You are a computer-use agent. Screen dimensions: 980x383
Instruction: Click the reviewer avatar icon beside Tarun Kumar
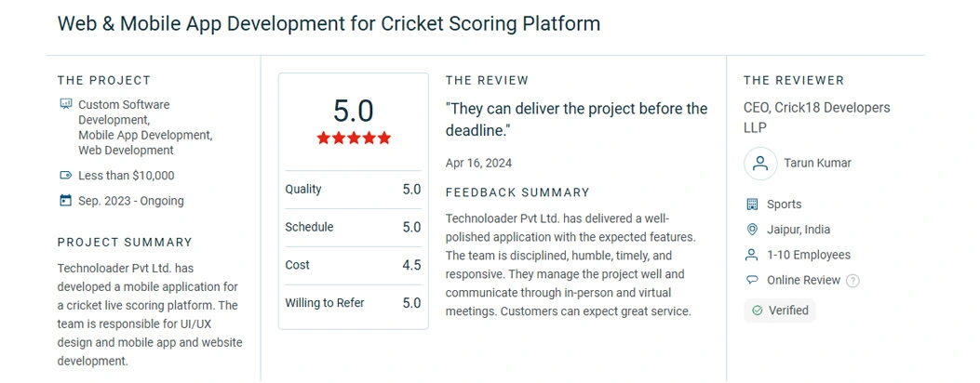coord(760,164)
